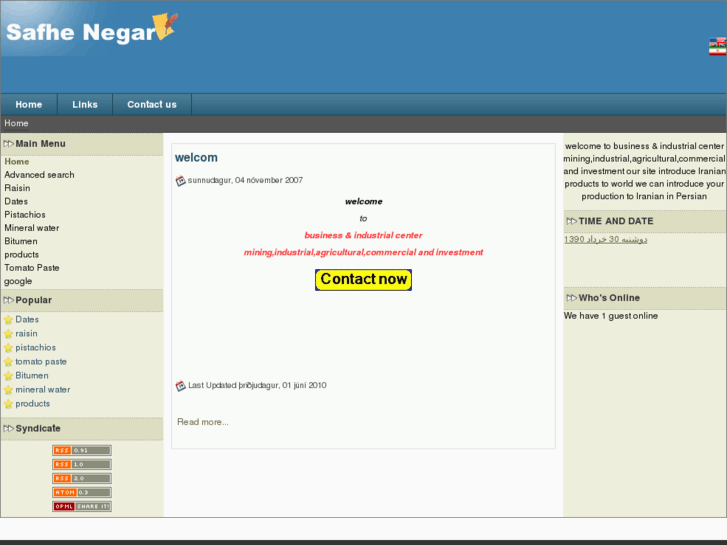This screenshot has height=545, width=727.
Task: Click the Safhe Negar logo
Action: (92, 29)
